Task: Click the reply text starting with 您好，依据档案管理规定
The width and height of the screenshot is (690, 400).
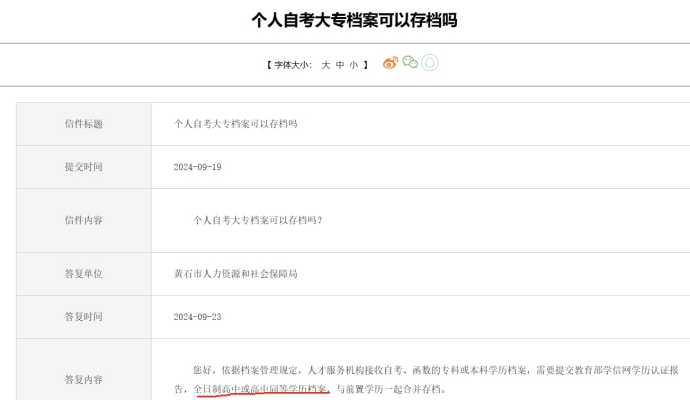Action: click(426, 379)
